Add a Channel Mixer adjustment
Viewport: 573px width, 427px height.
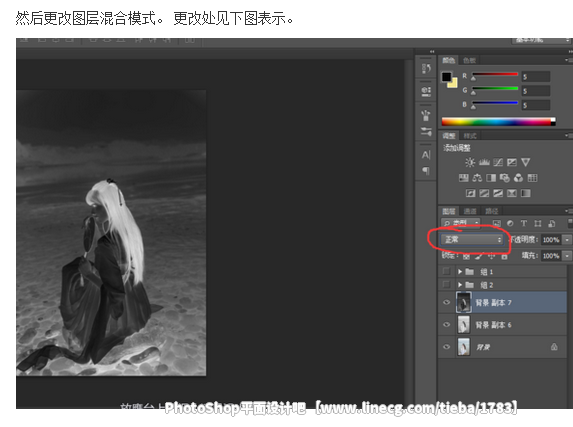pyautogui.click(x=519, y=178)
